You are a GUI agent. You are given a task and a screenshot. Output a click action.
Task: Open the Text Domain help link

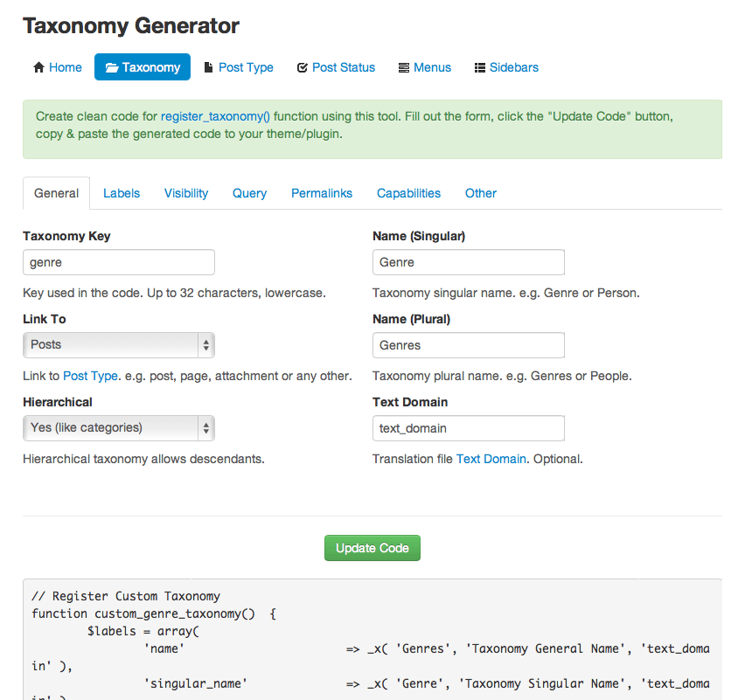click(491, 459)
